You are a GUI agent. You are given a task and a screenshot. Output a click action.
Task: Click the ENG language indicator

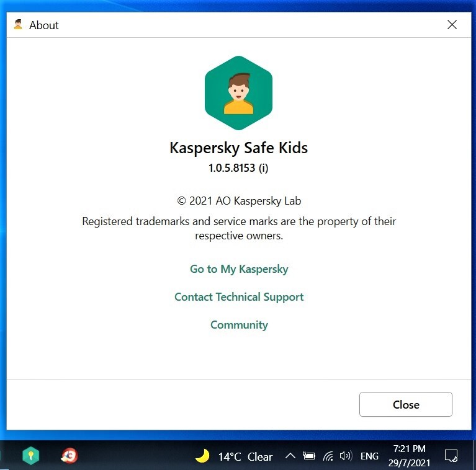tap(369, 456)
